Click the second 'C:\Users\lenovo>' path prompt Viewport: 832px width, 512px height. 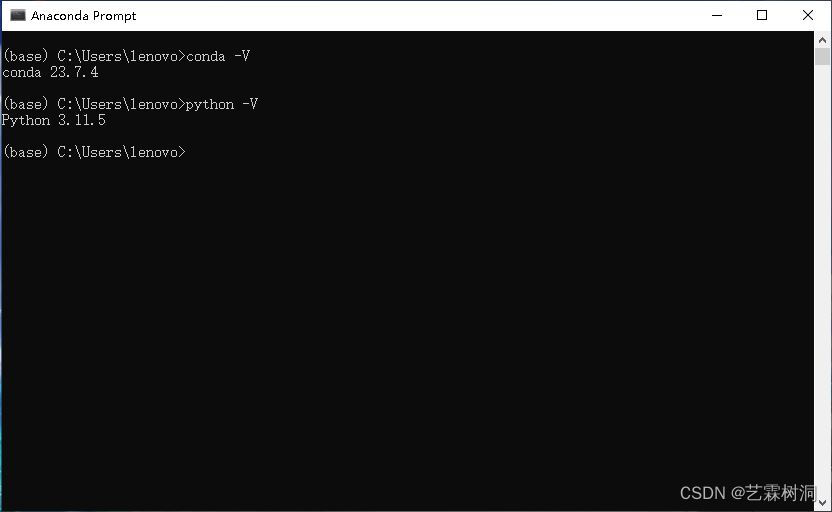tap(121, 105)
